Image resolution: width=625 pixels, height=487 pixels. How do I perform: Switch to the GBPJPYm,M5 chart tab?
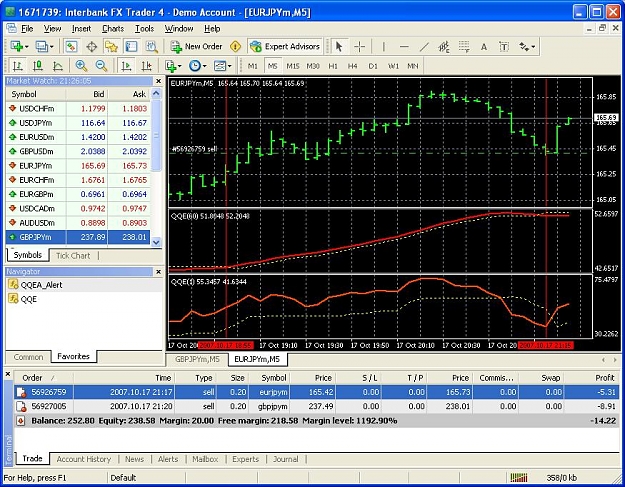(197, 359)
